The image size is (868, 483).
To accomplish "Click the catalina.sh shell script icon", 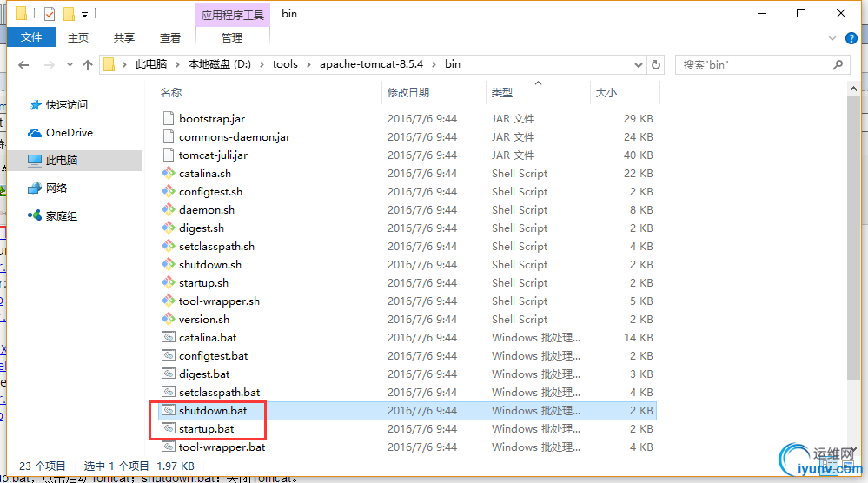I will pos(169,173).
